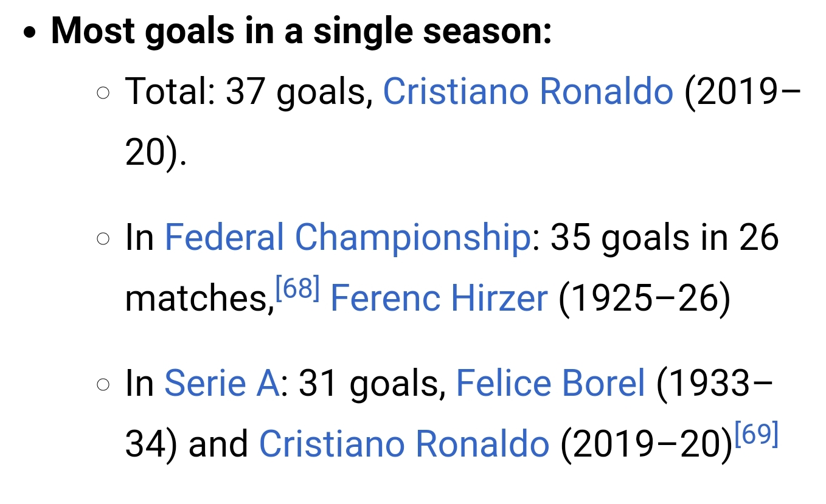Image resolution: width=826 pixels, height=504 pixels.
Task: Open the Felice Borel player link
Action: (550, 383)
